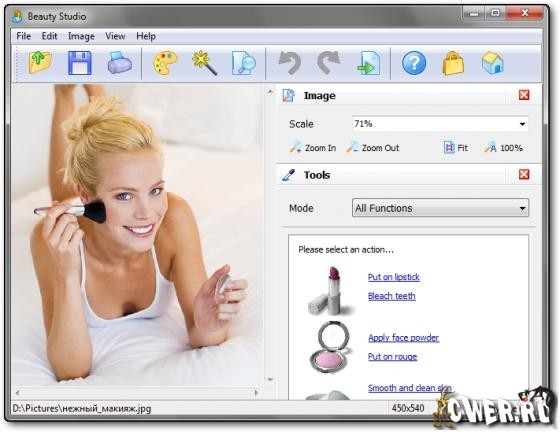This screenshot has height=432, width=560.
Task: Click horizontal scrollbar left arrow
Action: point(17,393)
